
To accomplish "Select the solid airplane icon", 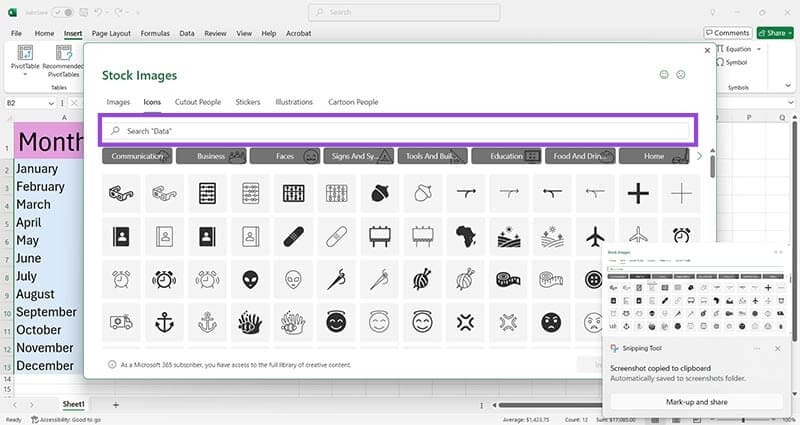I will (595, 237).
